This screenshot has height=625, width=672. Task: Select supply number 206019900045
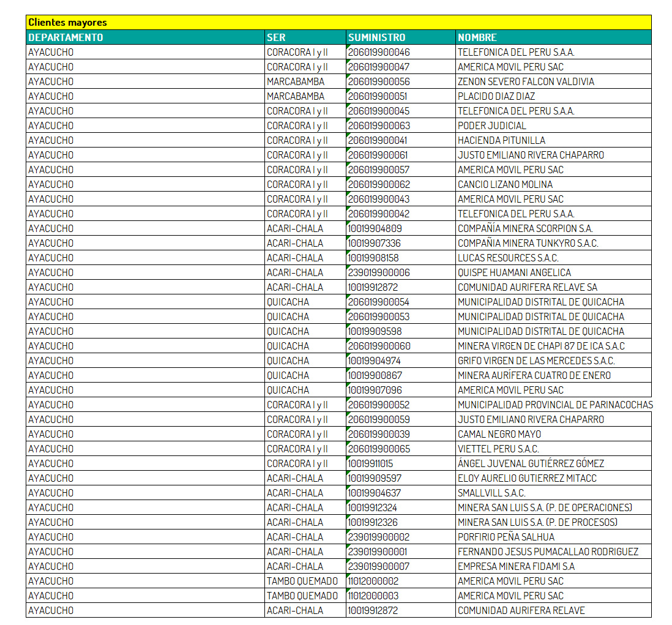pyautogui.click(x=401, y=111)
